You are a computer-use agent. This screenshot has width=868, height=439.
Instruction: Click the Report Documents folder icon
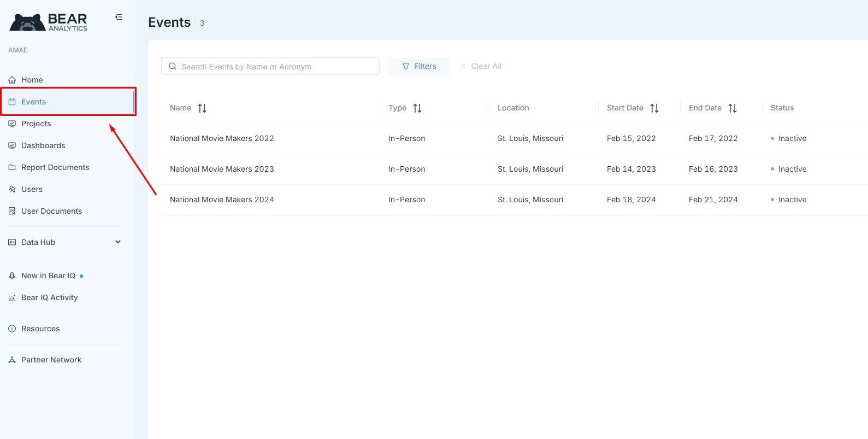tap(12, 167)
